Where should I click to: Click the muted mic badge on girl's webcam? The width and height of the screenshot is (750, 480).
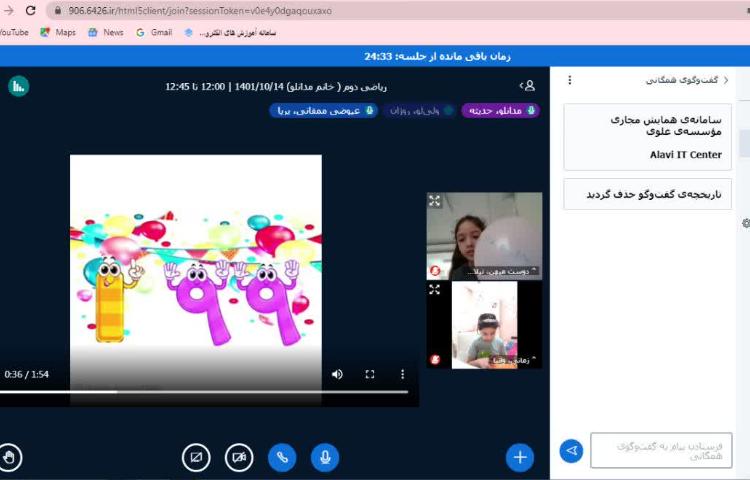coord(435,272)
